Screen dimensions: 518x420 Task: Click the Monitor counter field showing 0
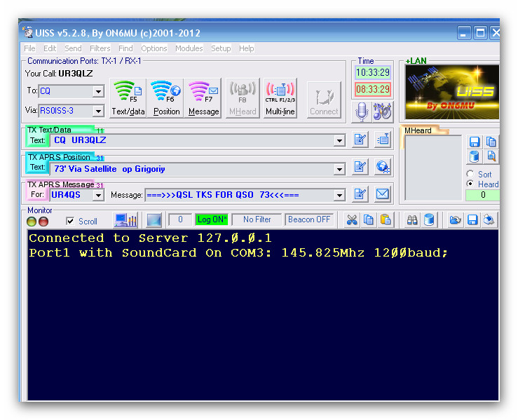pos(180,219)
